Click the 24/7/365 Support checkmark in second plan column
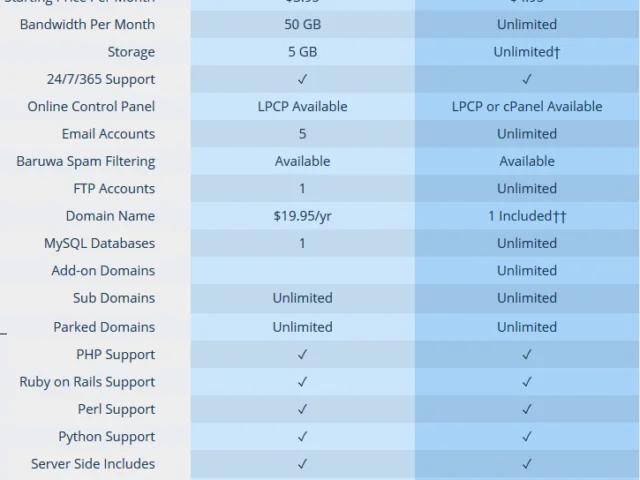The height and width of the screenshot is (480, 640). point(527,79)
